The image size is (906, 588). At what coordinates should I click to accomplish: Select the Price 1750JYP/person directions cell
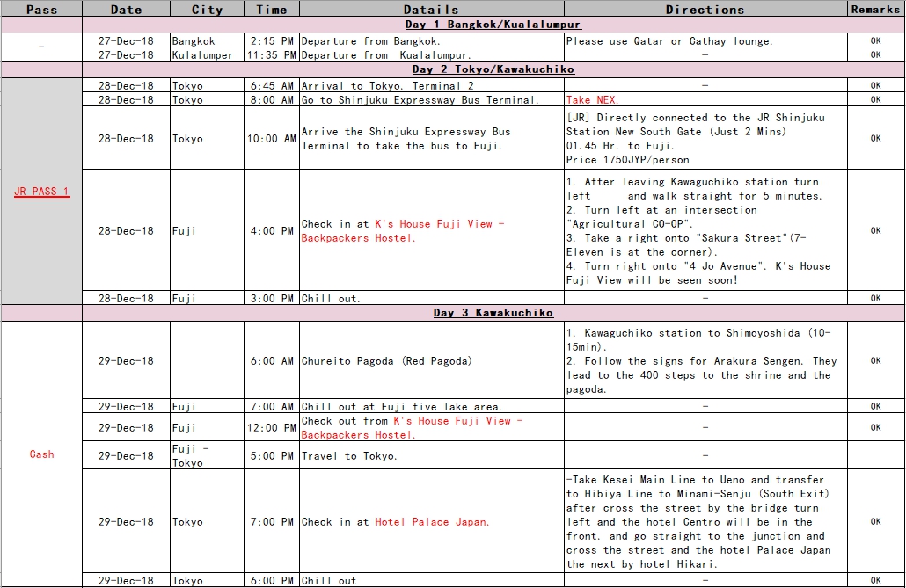705,138
